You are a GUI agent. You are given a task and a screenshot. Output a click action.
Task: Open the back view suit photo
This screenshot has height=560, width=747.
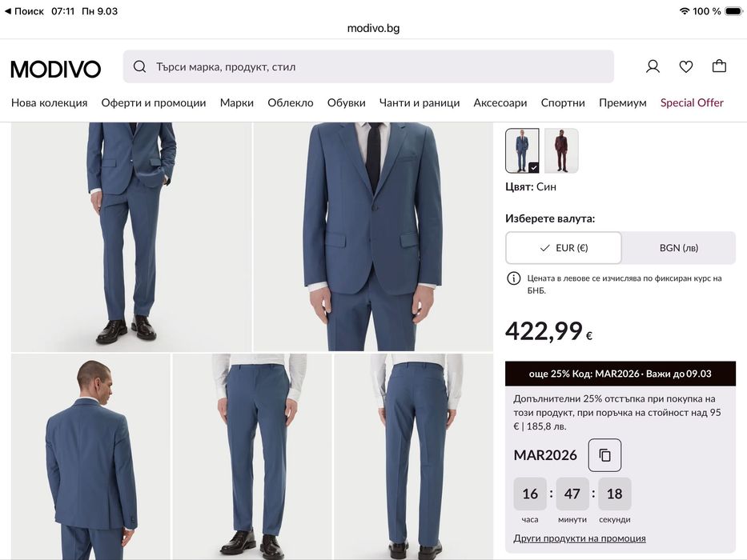tap(90, 456)
